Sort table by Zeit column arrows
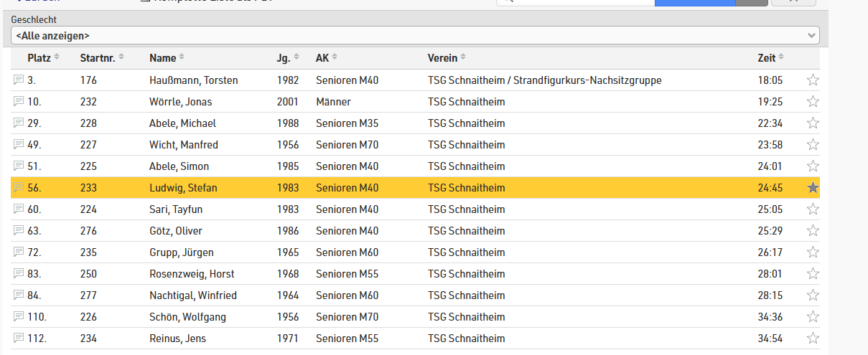The width and height of the screenshot is (868, 355). 780,57
